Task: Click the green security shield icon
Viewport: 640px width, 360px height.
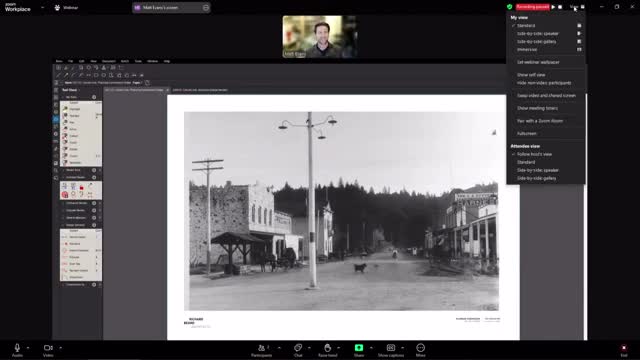Action: click(x=509, y=7)
